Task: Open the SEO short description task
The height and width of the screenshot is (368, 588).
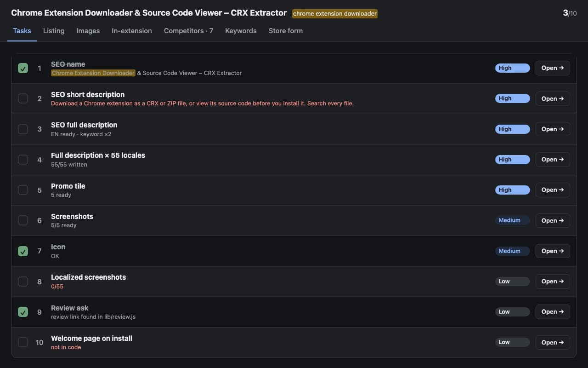Action: [553, 98]
